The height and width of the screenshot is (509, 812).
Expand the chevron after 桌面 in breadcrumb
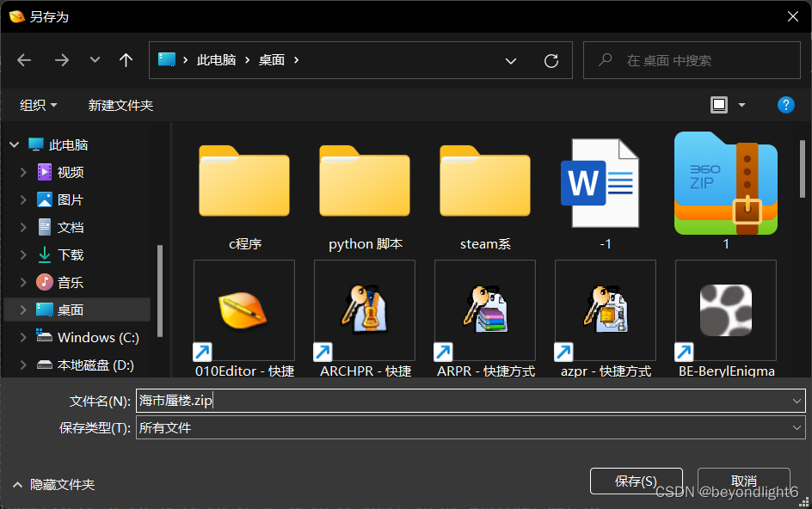[x=296, y=60]
